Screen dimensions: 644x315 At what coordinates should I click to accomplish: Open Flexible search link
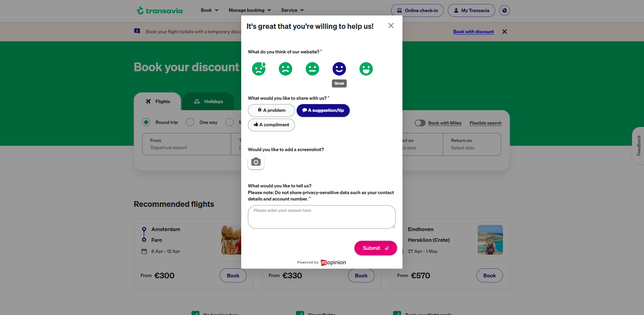click(485, 123)
